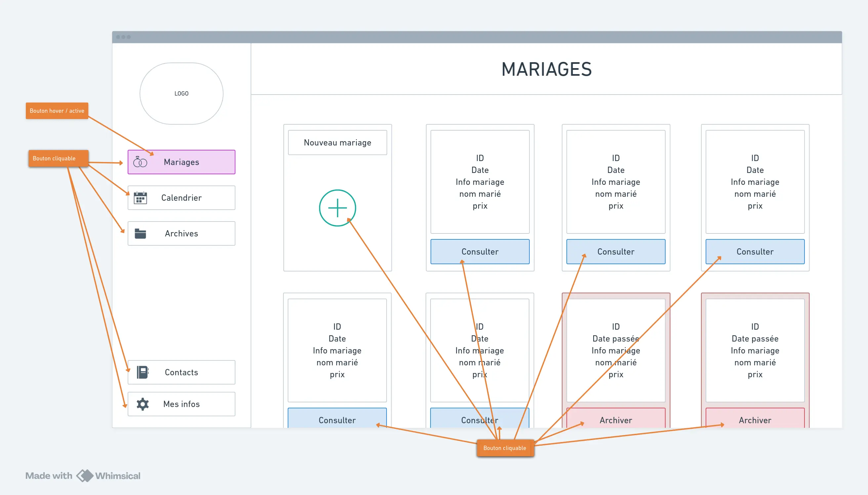Select the gear icon next to Mes infos
Viewport: 868px width, 495px height.
click(142, 404)
